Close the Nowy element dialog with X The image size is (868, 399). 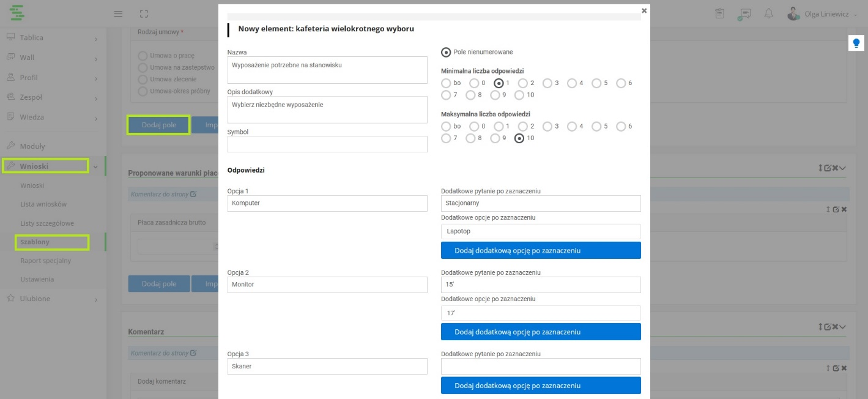[644, 10]
